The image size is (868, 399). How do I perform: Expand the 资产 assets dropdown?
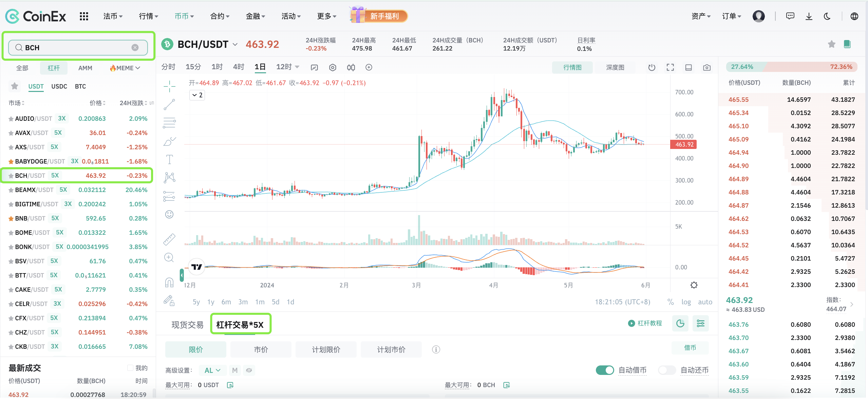click(701, 16)
